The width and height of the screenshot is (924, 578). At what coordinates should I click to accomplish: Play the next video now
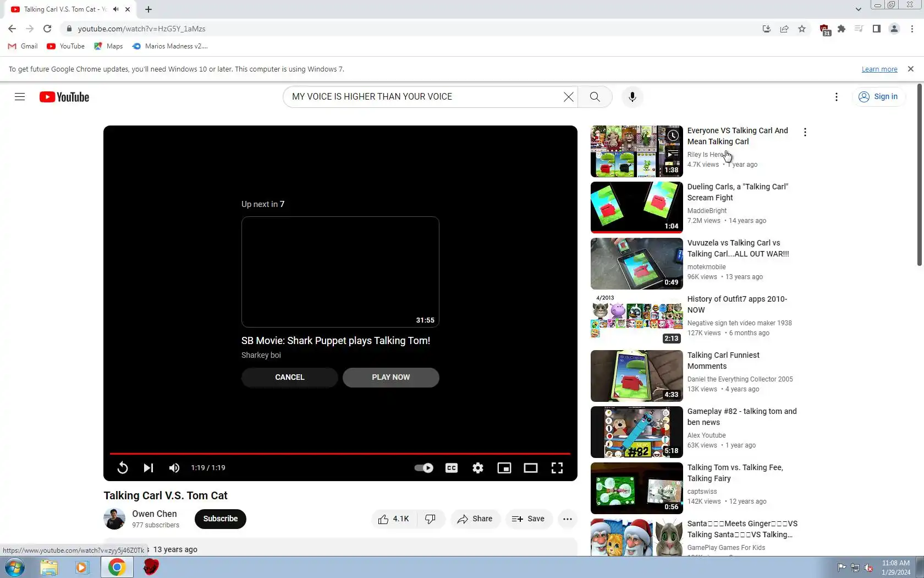point(391,377)
